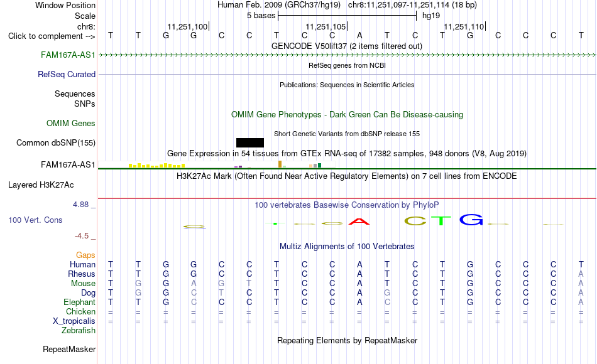Click the -4.5 PhyloP lower scale value
The width and height of the screenshot is (597, 364).
point(82,236)
